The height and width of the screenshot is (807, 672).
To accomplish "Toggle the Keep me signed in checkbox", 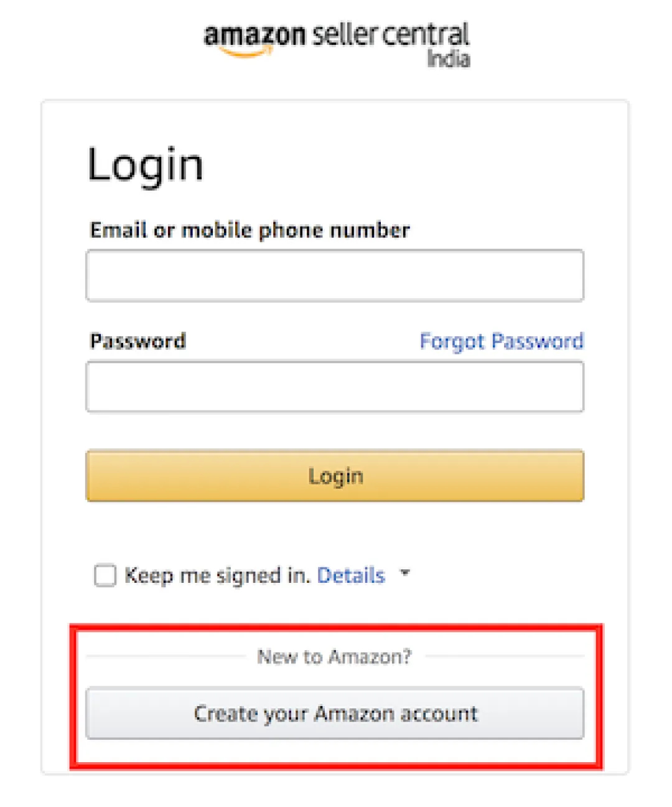I will (x=105, y=576).
